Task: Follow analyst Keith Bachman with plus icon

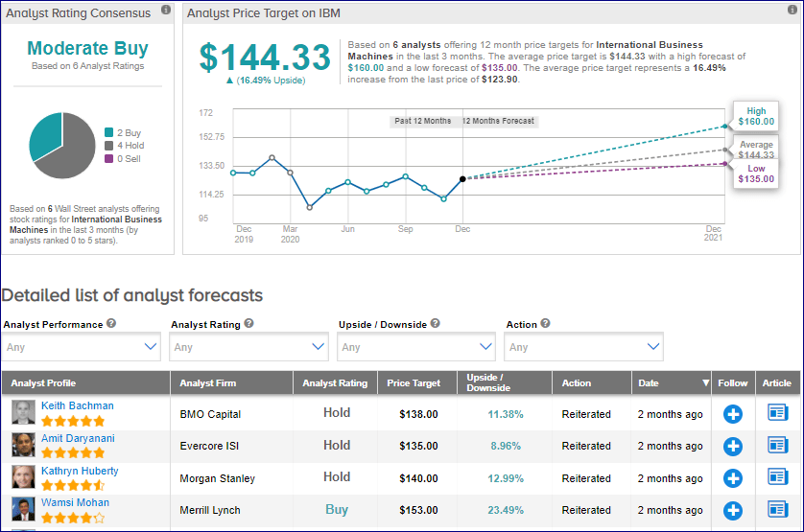Action: pyautogui.click(x=733, y=414)
